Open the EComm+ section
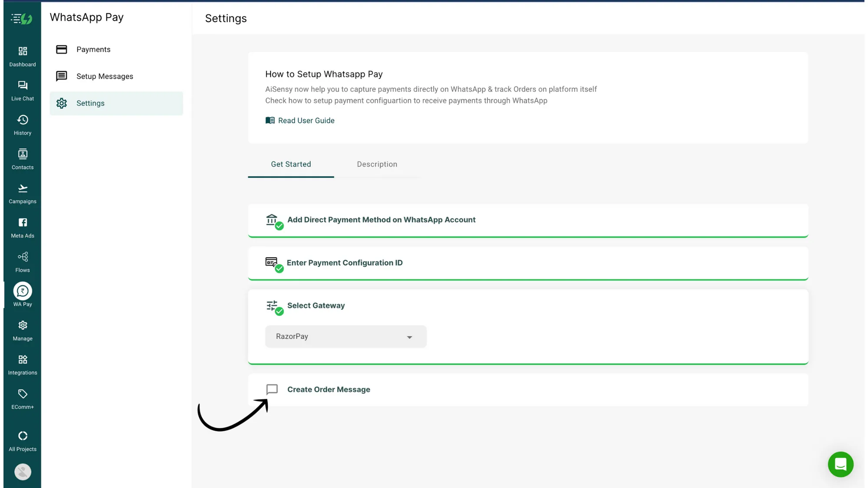 [x=22, y=397]
